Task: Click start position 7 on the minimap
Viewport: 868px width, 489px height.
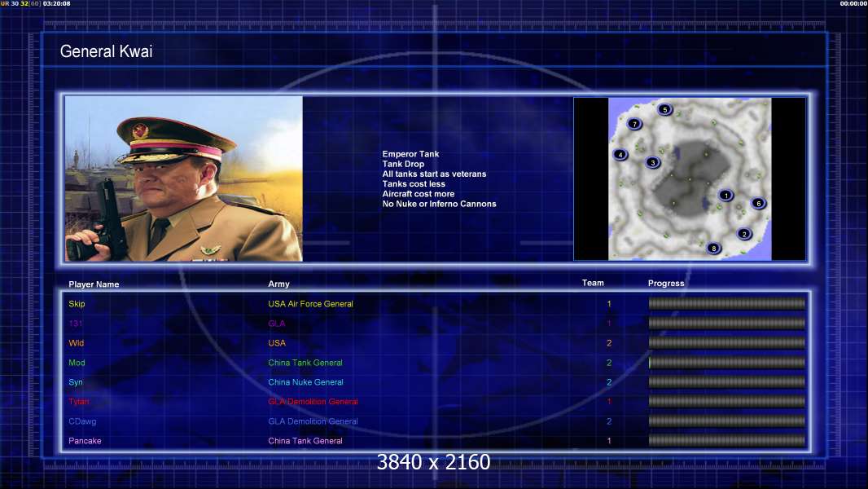Action: (634, 124)
